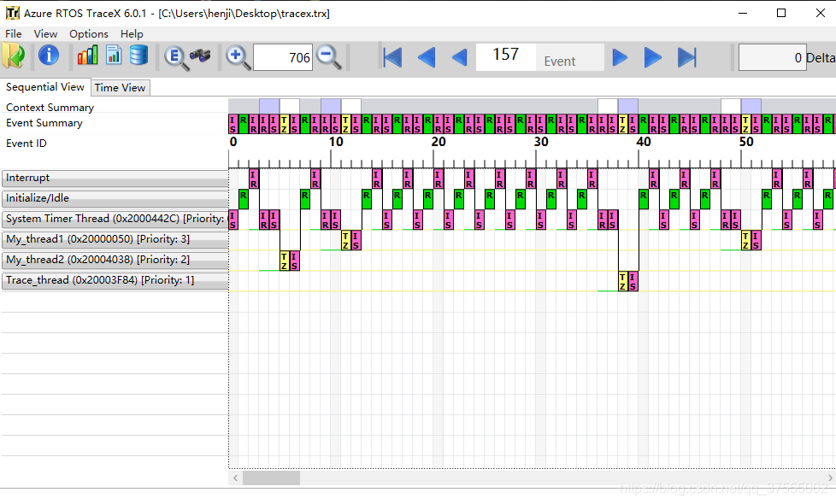Select the My_thread1 priority 3 row
The image size is (836, 504).
click(x=115, y=239)
